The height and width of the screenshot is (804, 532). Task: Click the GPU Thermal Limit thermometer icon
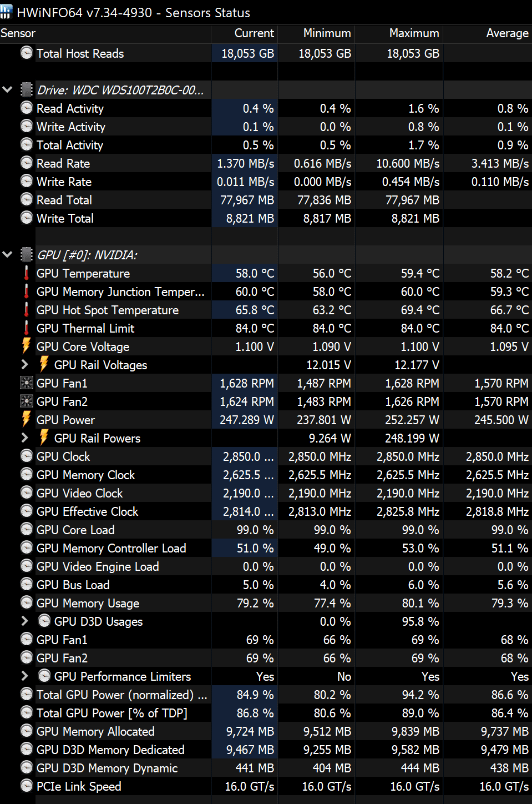click(x=26, y=328)
